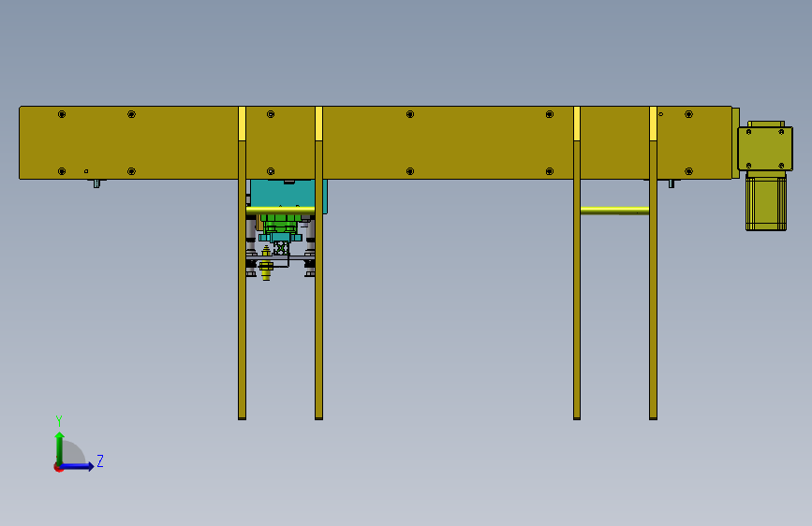
Task: Select the square gearbox housing with four bolts
Action: point(765,149)
